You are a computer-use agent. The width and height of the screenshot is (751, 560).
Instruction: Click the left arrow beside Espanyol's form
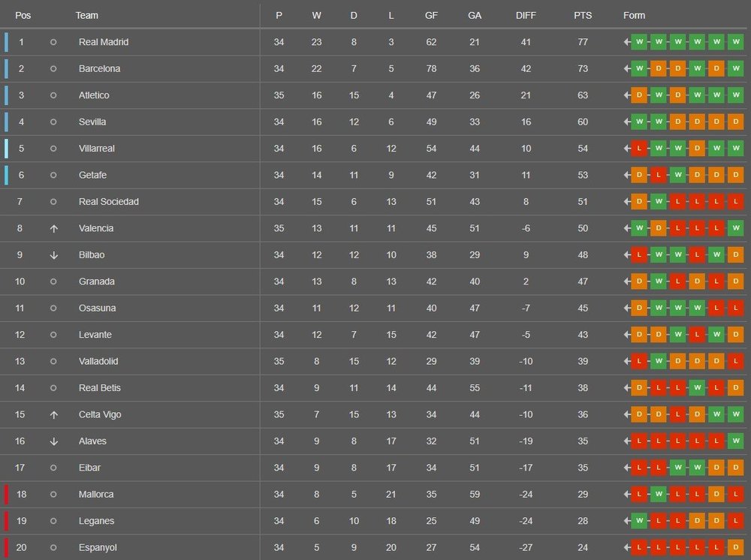pos(626,547)
